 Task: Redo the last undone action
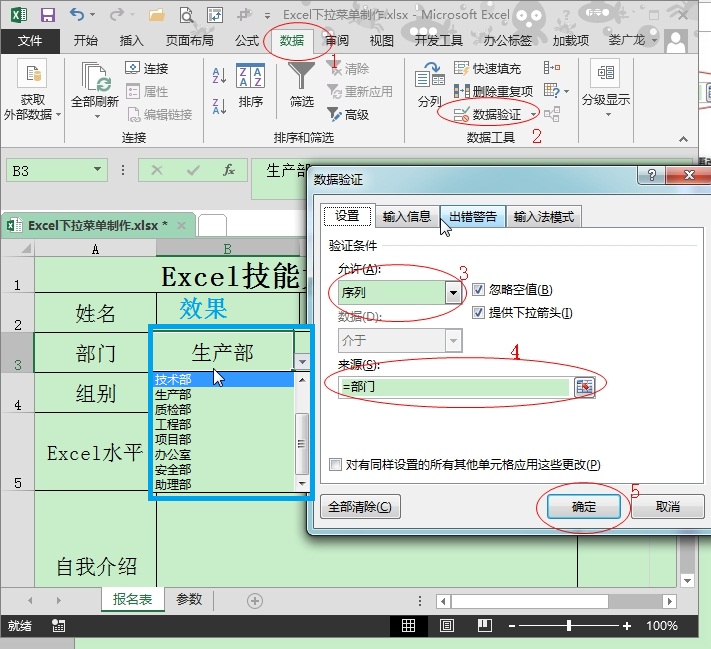[116, 15]
